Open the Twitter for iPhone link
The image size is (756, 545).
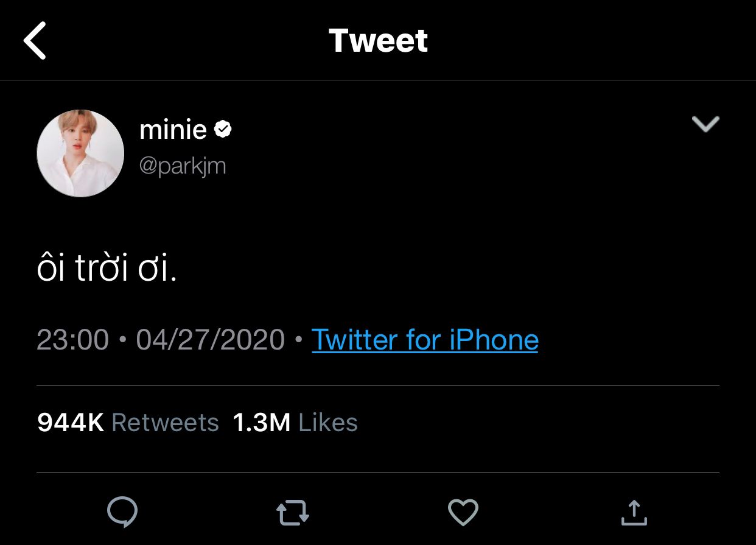425,339
